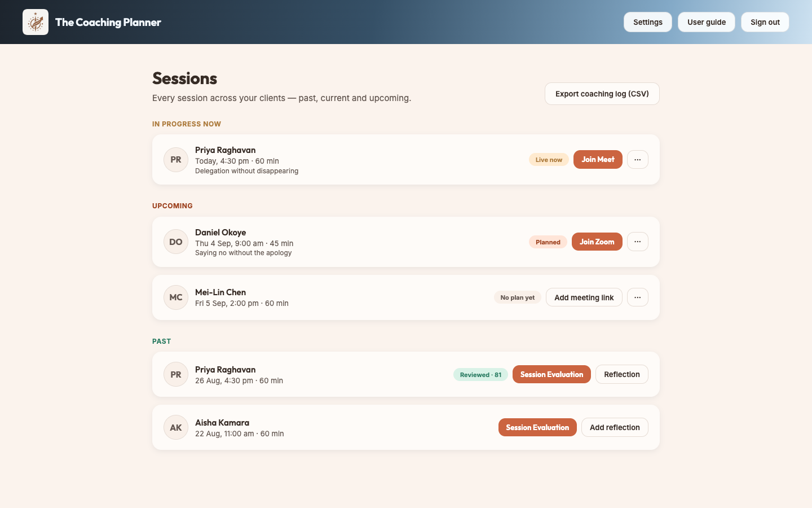Click the 'Upcoming' section heading
This screenshot has width=812, height=508.
[x=173, y=206]
